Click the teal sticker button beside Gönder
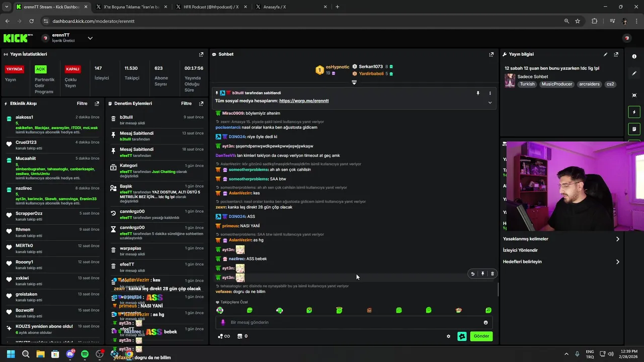 click(x=462, y=336)
